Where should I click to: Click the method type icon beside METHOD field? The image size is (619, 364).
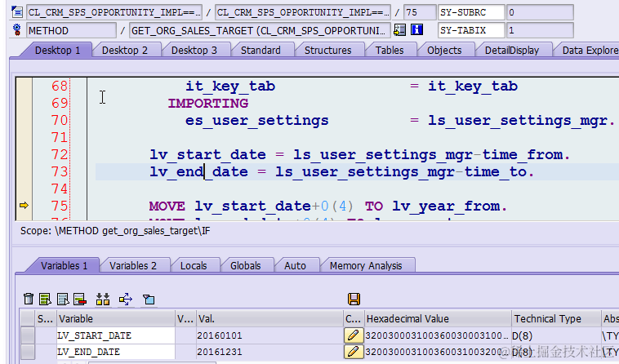point(16,30)
